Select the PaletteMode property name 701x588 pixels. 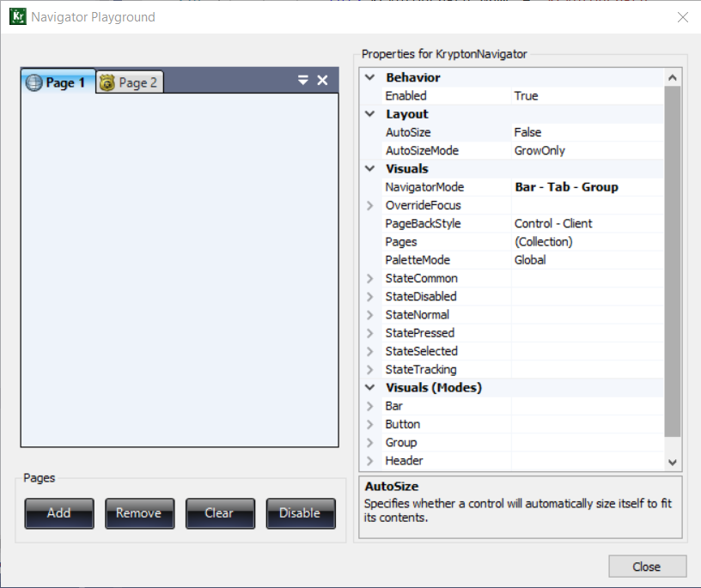click(418, 260)
